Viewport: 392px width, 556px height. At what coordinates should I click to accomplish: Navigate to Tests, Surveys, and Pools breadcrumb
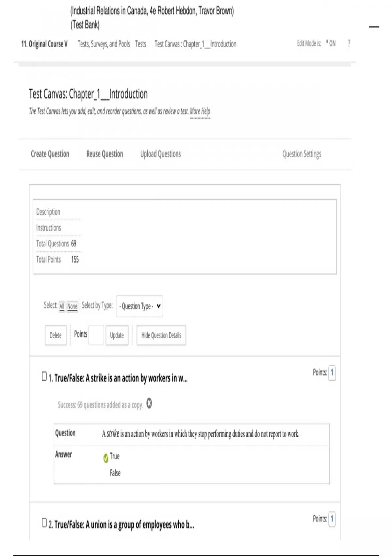(104, 44)
